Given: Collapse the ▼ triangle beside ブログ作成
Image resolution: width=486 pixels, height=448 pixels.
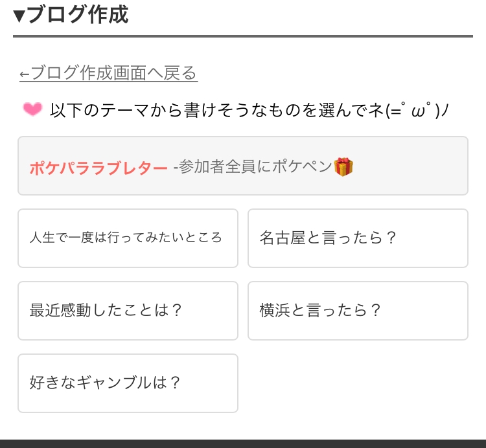Looking at the screenshot, I should click(19, 15).
